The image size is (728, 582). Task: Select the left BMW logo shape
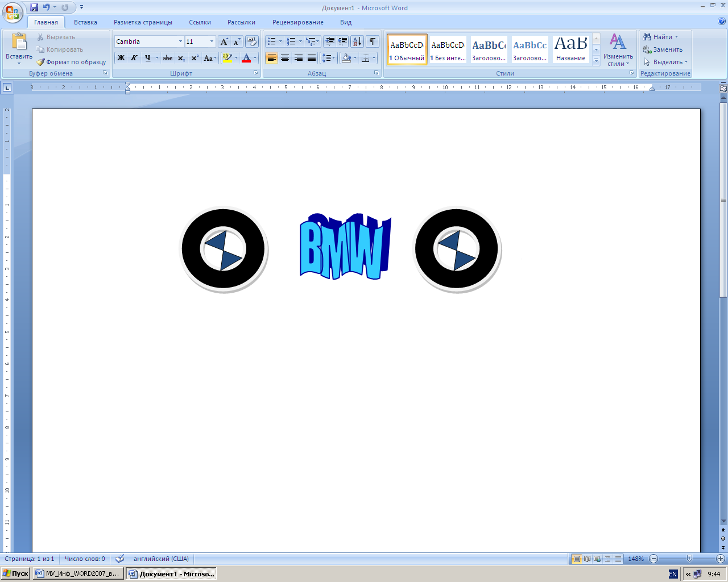point(224,250)
